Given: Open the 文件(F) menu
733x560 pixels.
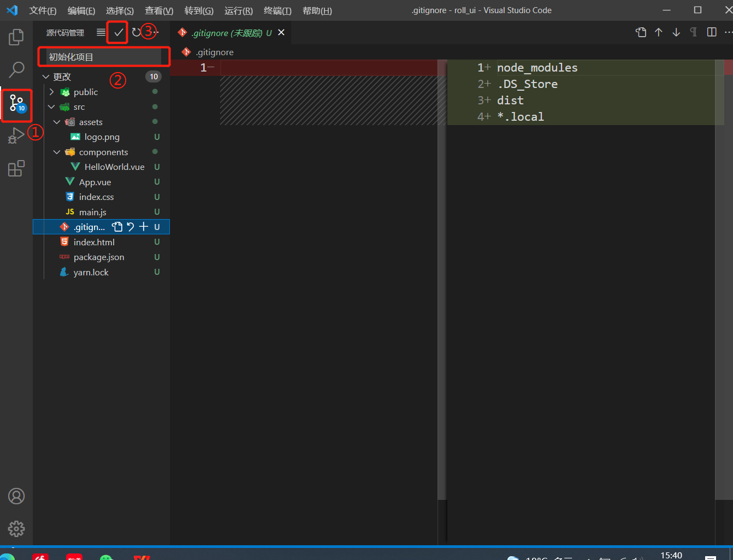Looking at the screenshot, I should click(43, 11).
